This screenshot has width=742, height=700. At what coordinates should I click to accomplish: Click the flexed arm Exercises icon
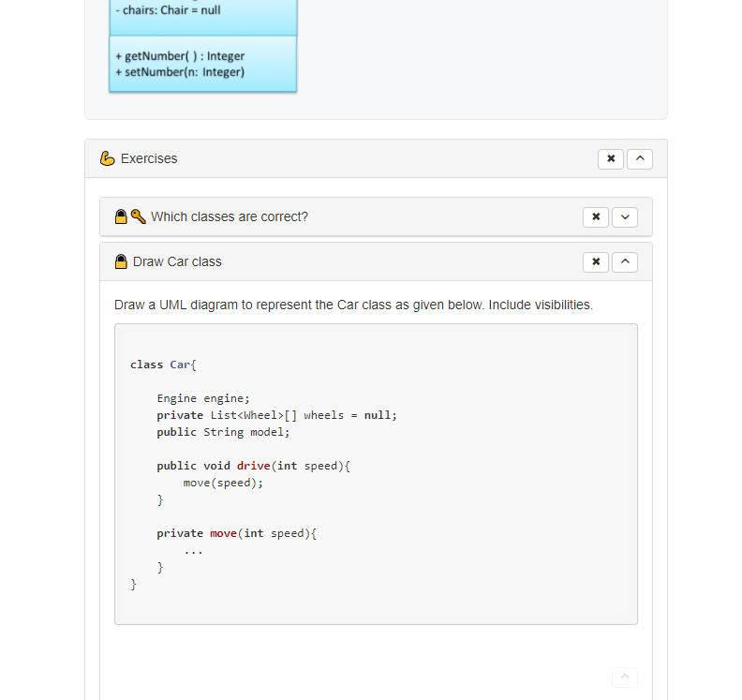tap(108, 158)
